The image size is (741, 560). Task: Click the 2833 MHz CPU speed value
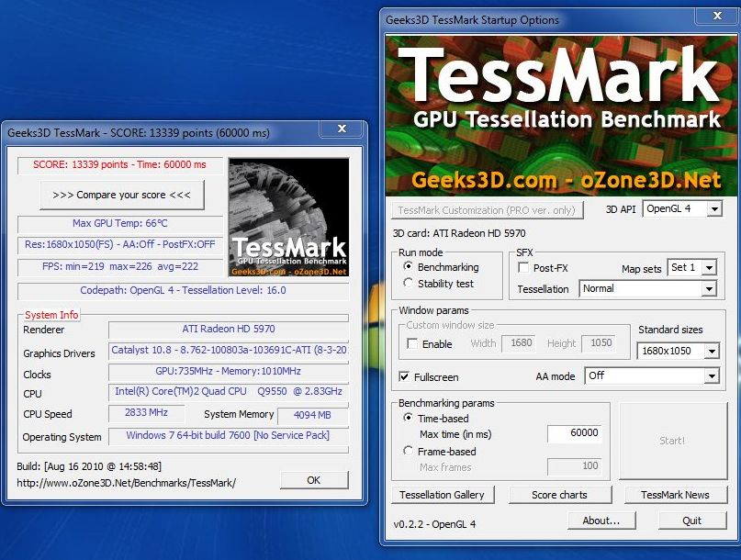click(146, 412)
